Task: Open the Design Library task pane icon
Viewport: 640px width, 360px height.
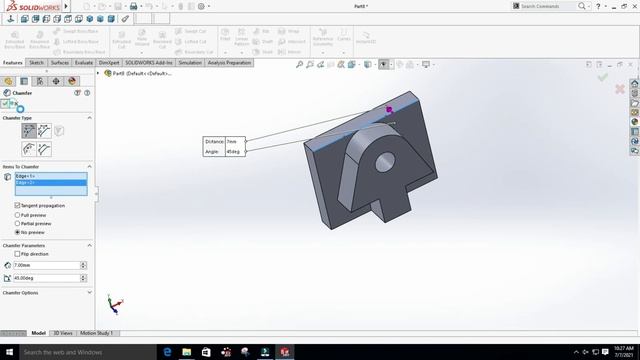Action: [635, 93]
